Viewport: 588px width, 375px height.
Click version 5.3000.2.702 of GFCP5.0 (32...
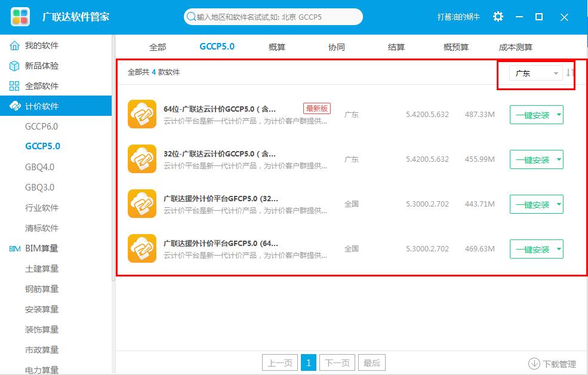point(427,204)
